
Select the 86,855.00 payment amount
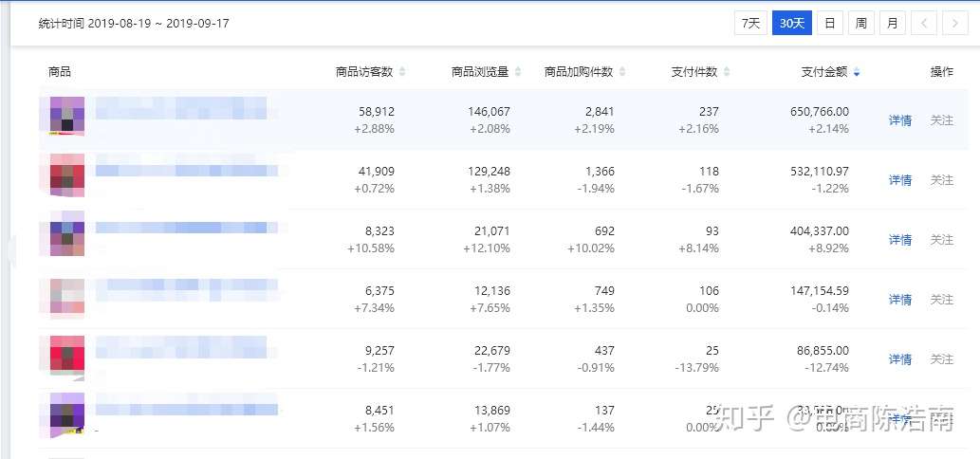(x=823, y=351)
